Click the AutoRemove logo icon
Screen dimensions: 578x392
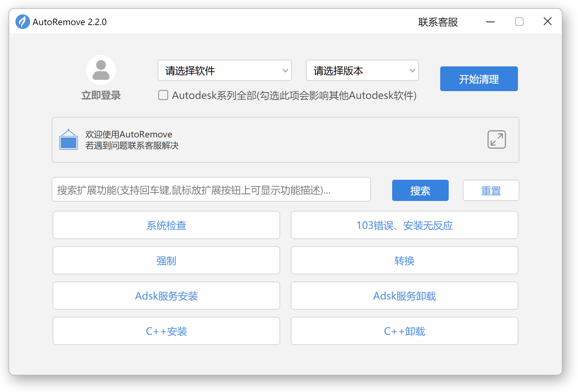(x=22, y=22)
